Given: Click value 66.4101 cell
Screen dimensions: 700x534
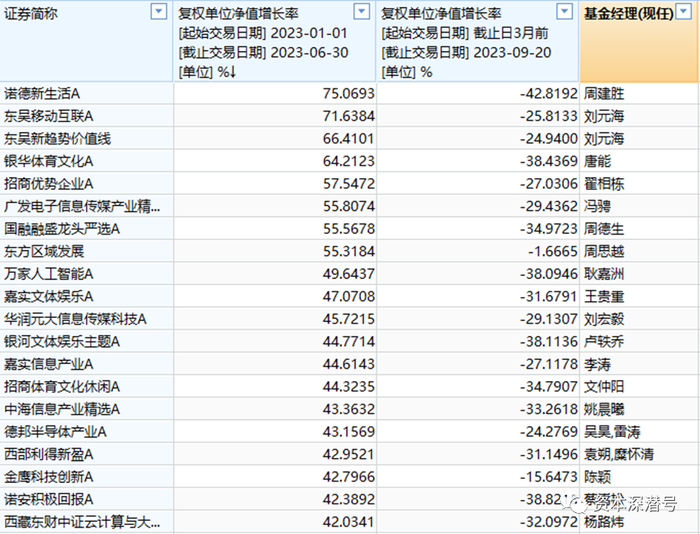Looking at the screenshot, I should [349, 139].
